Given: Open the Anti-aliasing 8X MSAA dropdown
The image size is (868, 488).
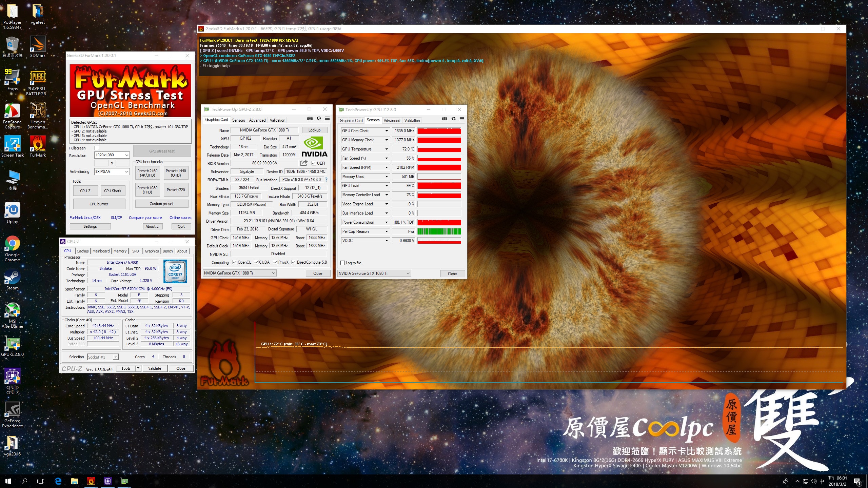Looking at the screenshot, I should [x=112, y=172].
